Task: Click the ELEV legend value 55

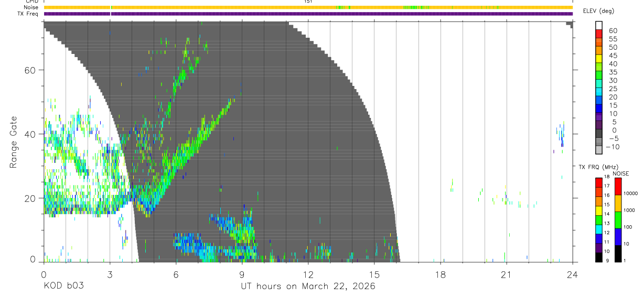Action: click(613, 39)
